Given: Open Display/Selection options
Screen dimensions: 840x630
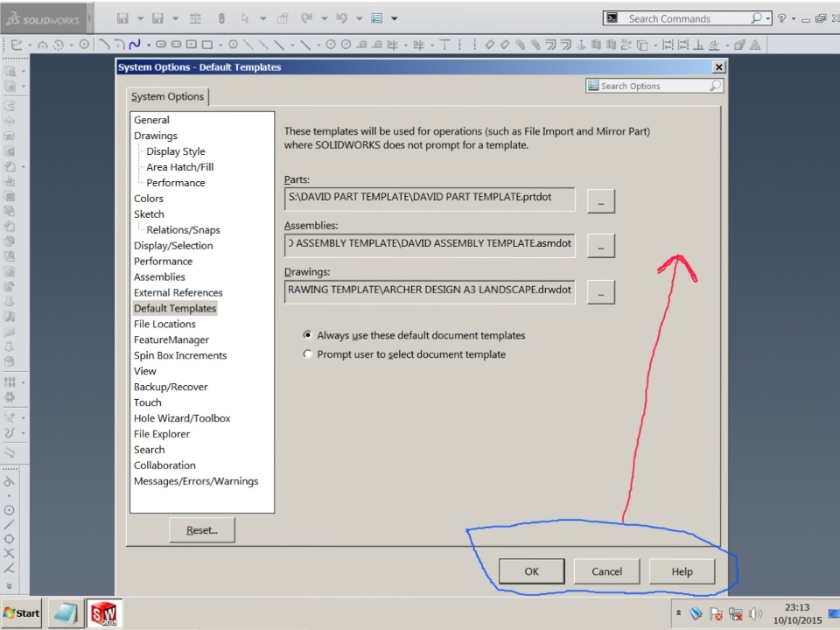Looking at the screenshot, I should click(x=173, y=245).
